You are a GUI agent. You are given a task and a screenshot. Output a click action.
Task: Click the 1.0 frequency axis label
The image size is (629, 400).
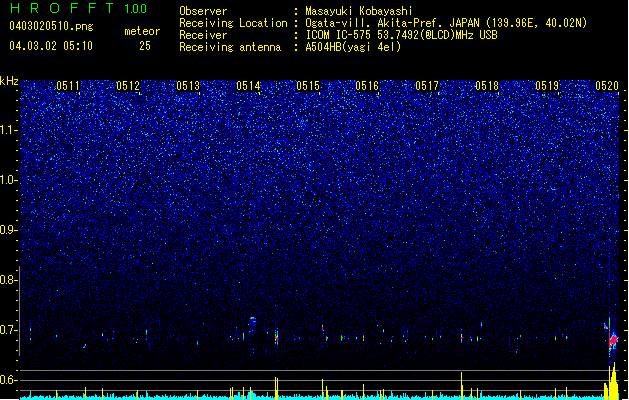click(x=8, y=180)
